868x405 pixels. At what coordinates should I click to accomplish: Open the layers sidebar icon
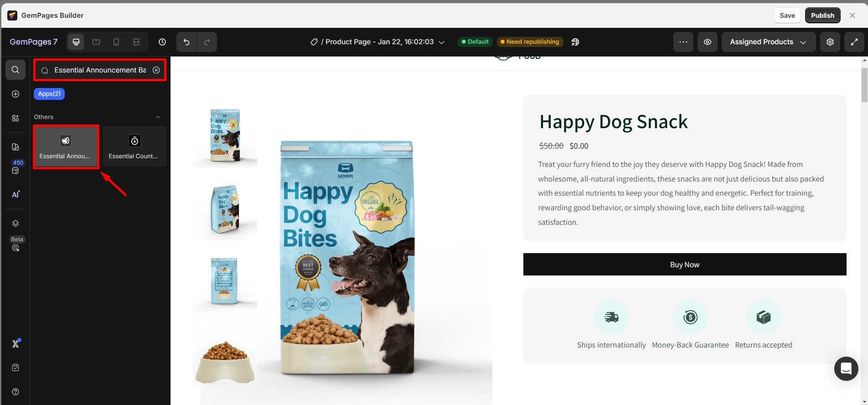15,223
